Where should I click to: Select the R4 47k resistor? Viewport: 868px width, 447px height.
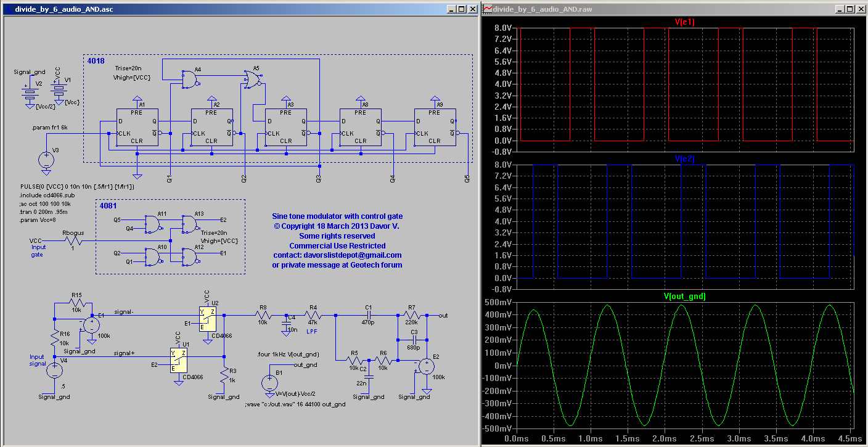coord(313,315)
